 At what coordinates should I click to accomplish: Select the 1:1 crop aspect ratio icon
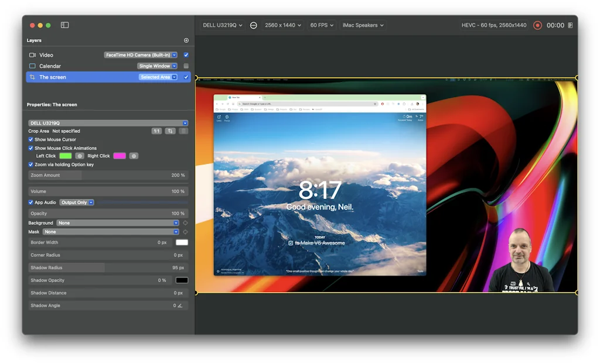[156, 131]
